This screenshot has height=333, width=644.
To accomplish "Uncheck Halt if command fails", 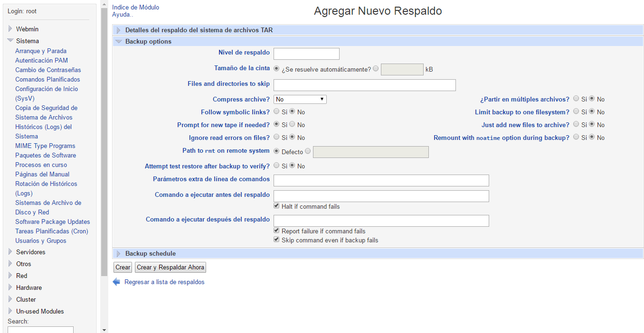I will tap(277, 206).
